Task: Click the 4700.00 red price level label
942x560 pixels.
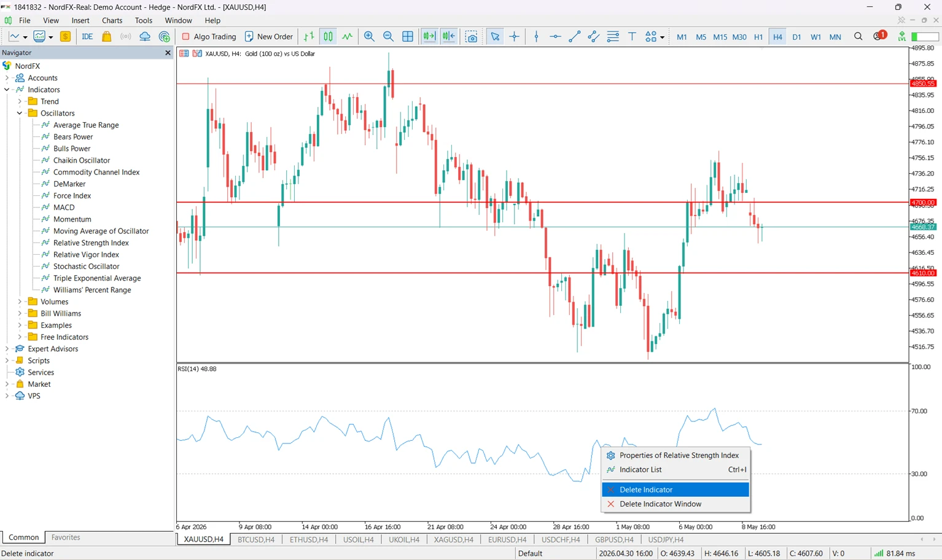Action: [923, 203]
